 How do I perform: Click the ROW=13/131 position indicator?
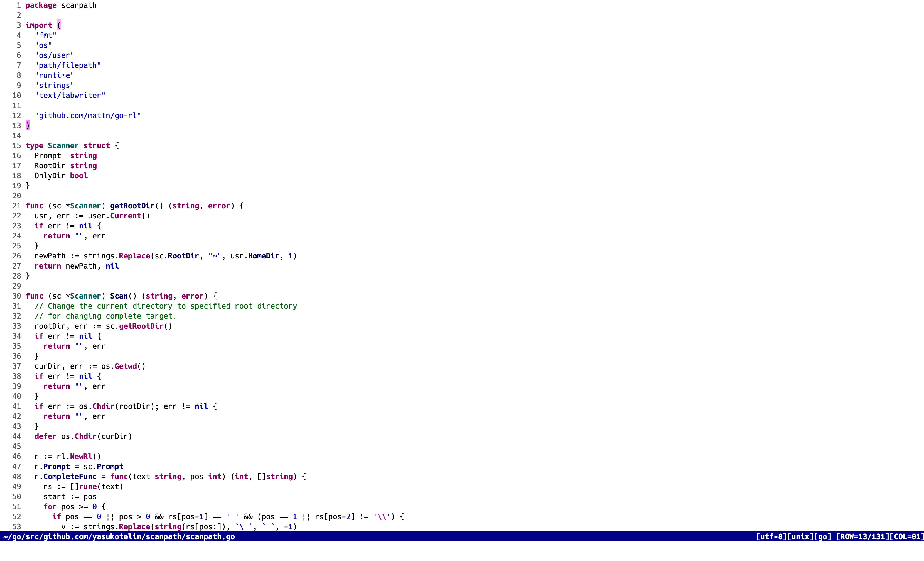click(x=862, y=536)
